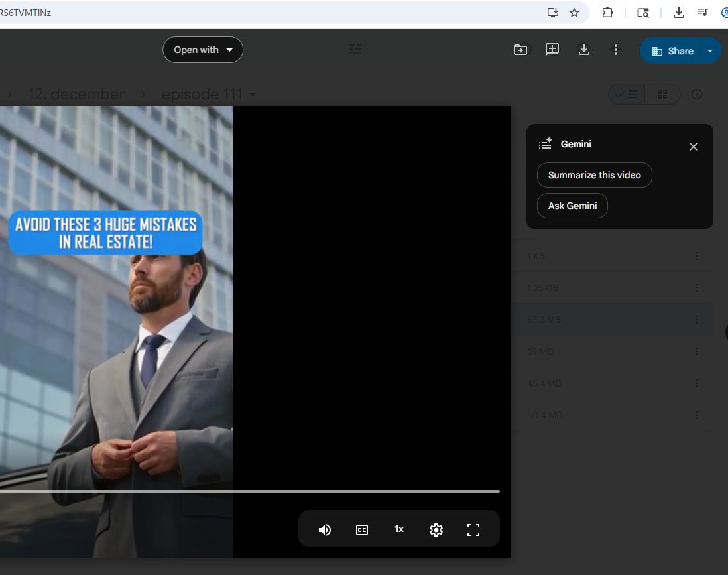Screen dimensions: 728x575
Task: Open options for 1 KB file row
Action: point(696,256)
